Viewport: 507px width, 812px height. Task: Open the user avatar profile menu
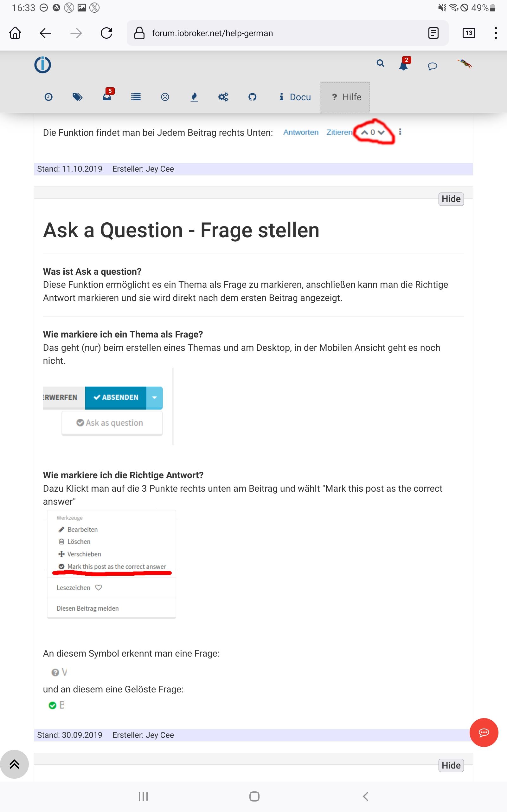(465, 64)
